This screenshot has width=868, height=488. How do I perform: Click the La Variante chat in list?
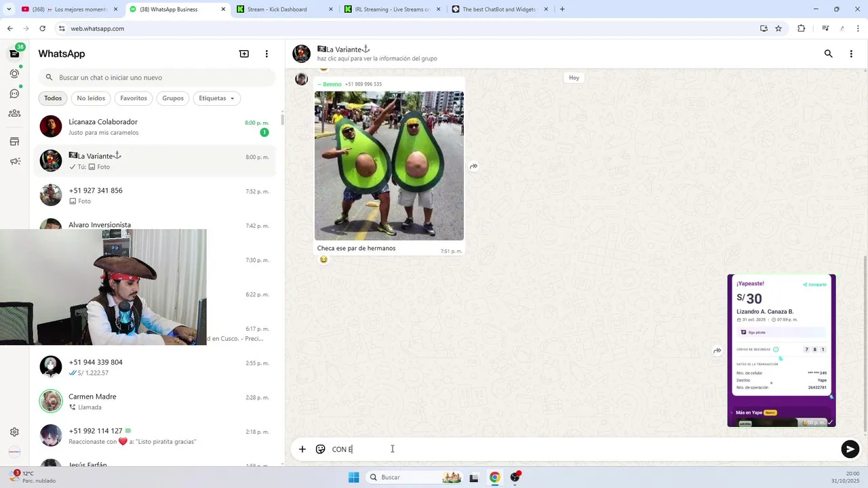point(155,161)
